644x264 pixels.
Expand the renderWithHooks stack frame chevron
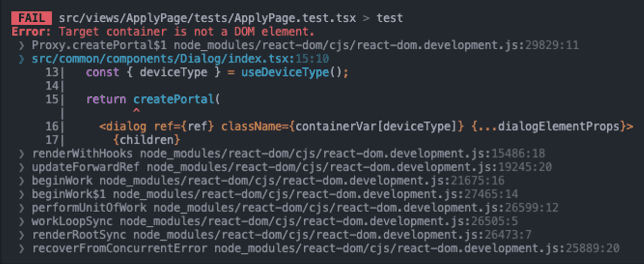pos(22,154)
